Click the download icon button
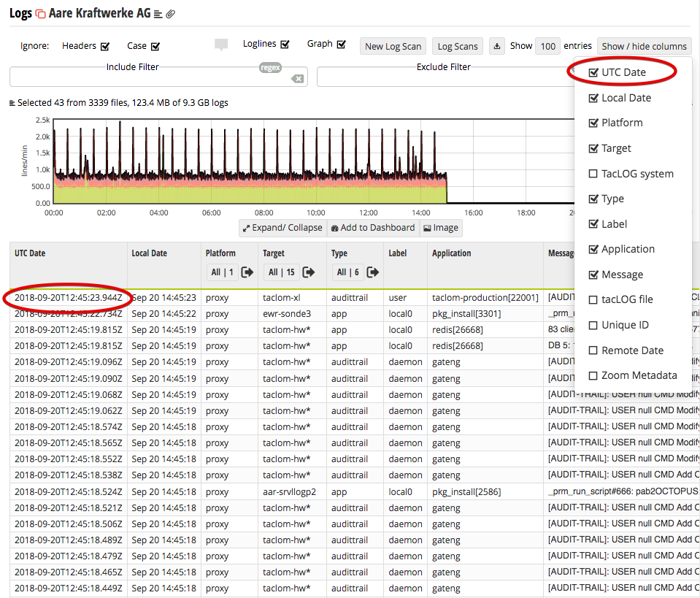The height and width of the screenshot is (598, 700). coord(497,46)
